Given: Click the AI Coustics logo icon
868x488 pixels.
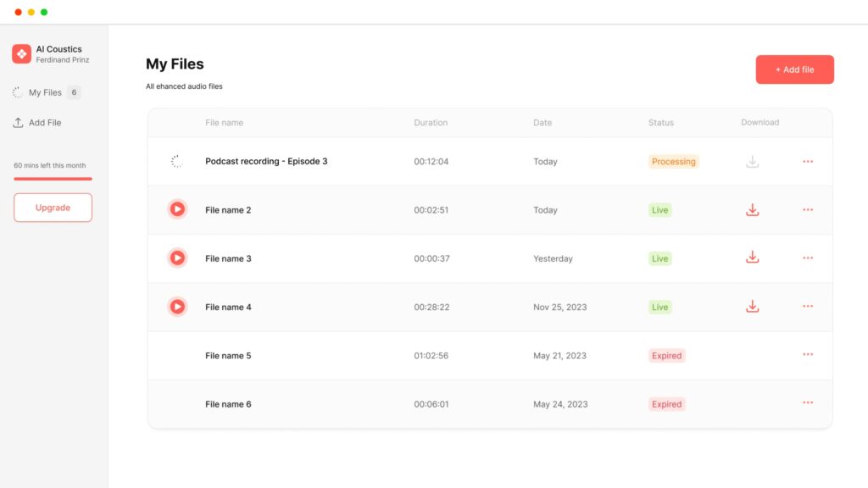Looking at the screenshot, I should (21, 53).
